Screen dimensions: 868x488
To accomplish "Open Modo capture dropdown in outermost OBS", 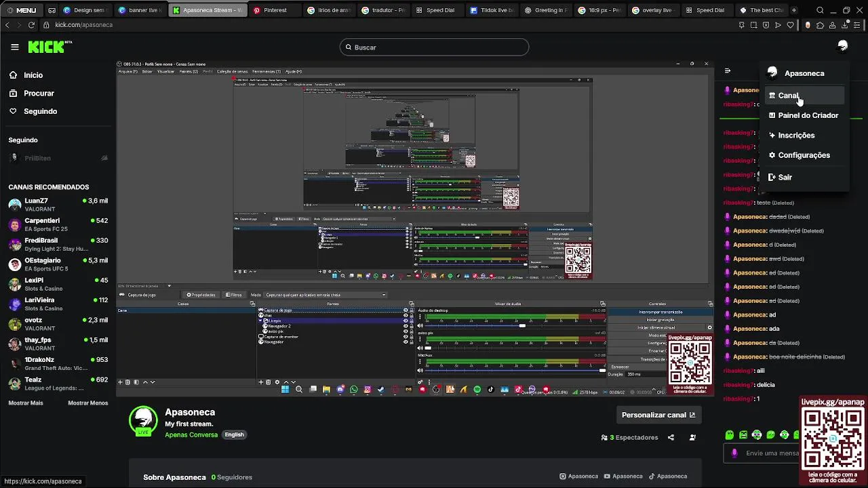I will 325,295.
